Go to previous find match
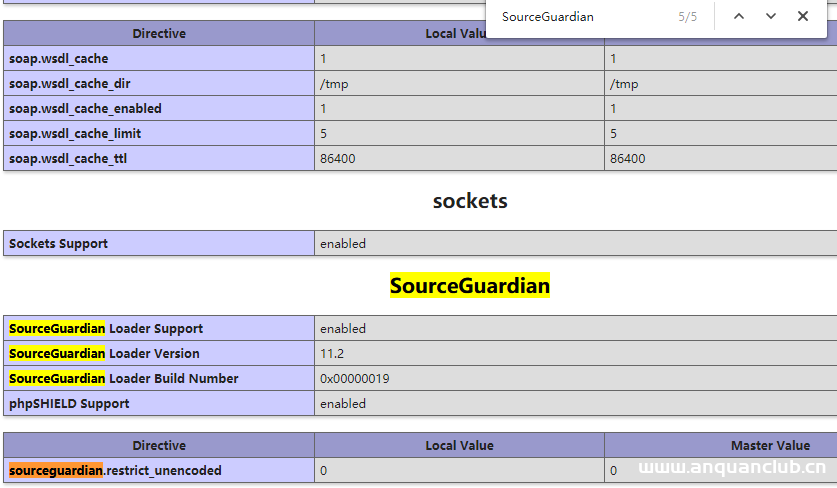The width and height of the screenshot is (837, 488). tap(739, 16)
